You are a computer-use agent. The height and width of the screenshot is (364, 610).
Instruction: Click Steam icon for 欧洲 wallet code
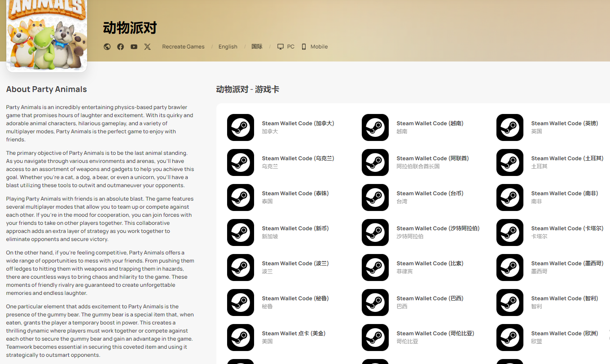point(510,338)
